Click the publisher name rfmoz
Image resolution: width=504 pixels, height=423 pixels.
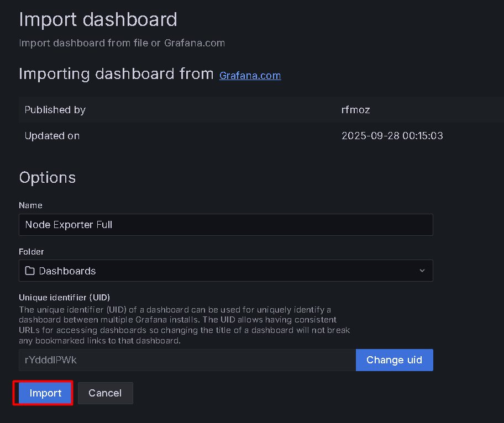(x=355, y=110)
